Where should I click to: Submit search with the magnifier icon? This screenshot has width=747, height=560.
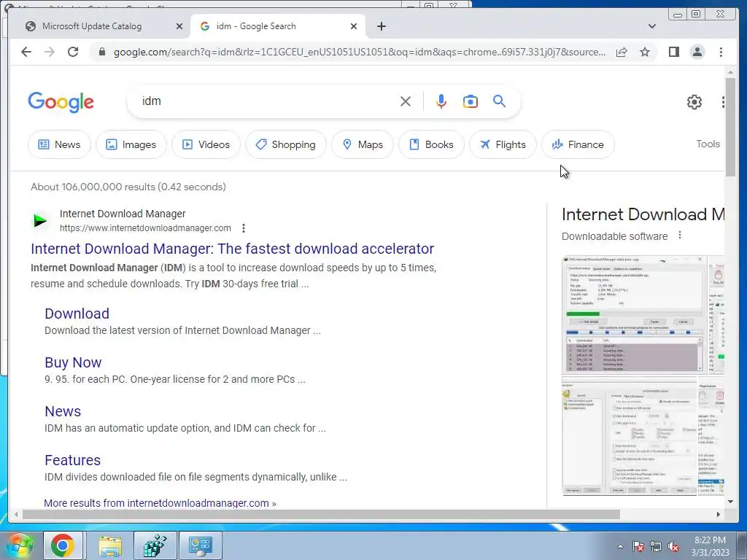499,101
